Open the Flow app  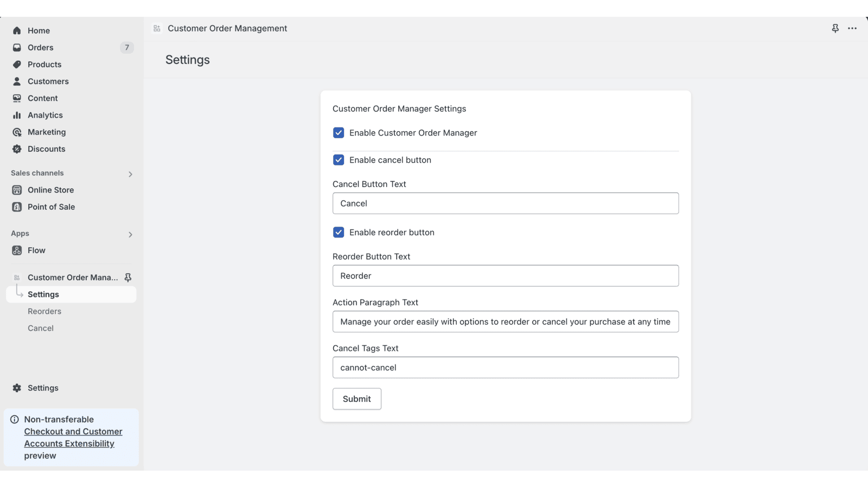pos(36,250)
